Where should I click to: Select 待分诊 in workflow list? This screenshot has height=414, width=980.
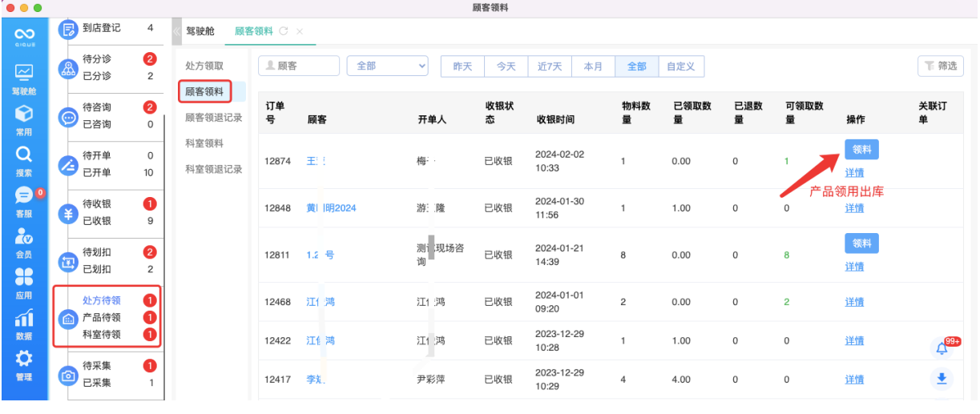point(97,59)
